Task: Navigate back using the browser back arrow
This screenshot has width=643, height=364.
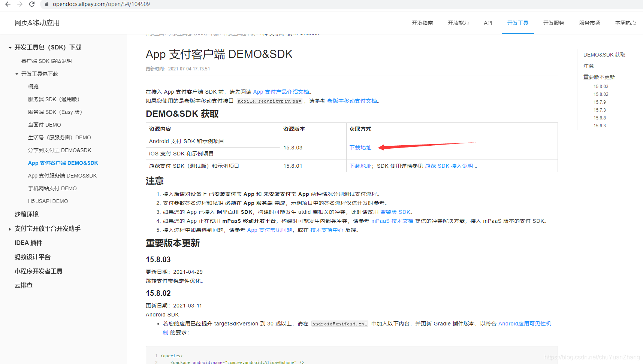Action: pos(8,4)
